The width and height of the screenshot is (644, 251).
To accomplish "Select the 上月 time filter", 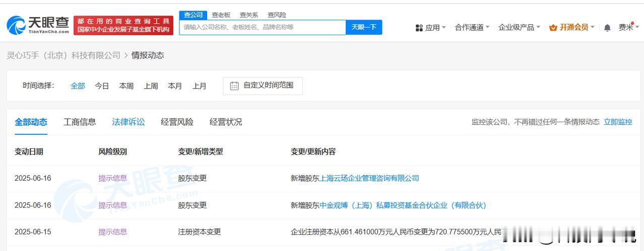I will pyautogui.click(x=199, y=86).
